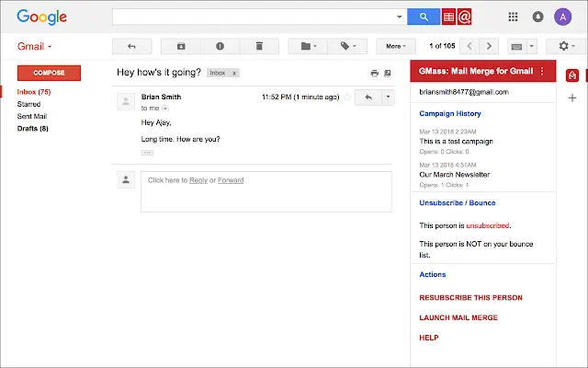The image size is (588, 368).
Task: Click the plus get add-ons icon
Action: (x=572, y=98)
